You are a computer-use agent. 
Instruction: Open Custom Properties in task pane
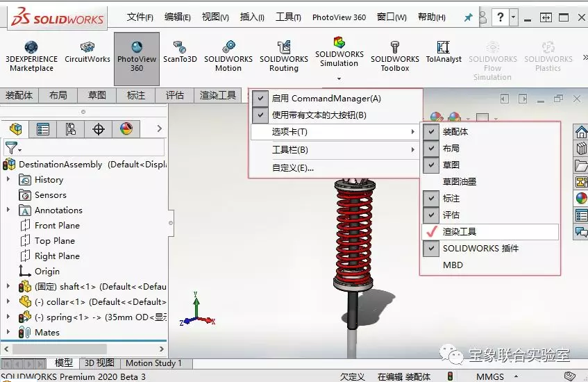[x=581, y=215]
